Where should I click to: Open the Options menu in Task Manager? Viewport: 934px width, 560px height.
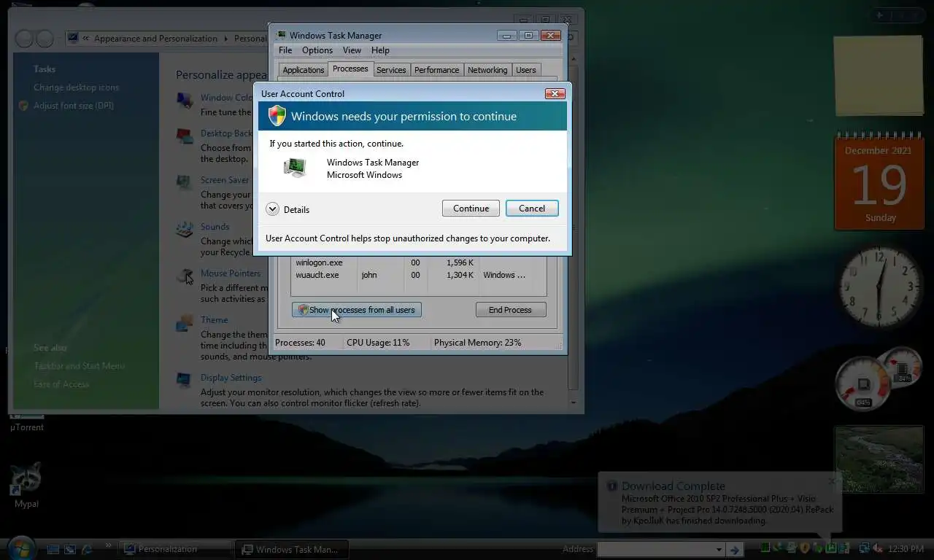317,50
